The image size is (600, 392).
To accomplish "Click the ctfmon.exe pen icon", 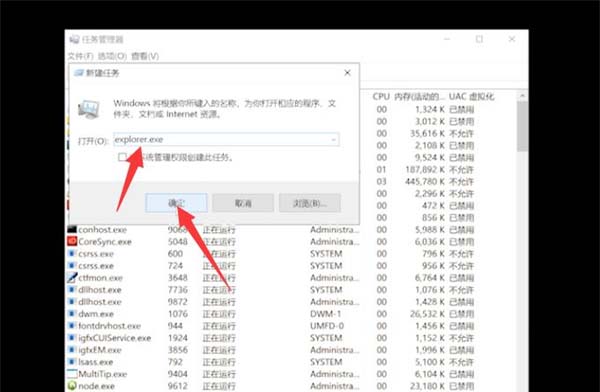I will click(72, 278).
